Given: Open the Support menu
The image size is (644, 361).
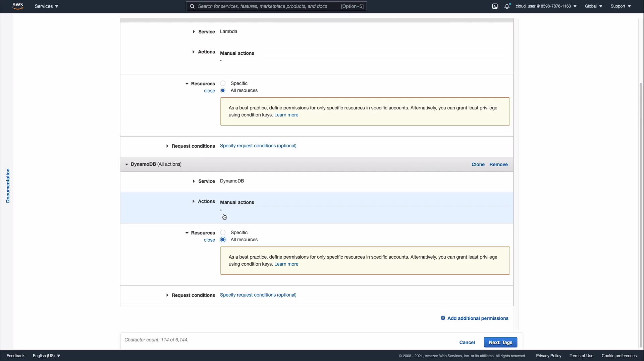Looking at the screenshot, I should click(620, 6).
